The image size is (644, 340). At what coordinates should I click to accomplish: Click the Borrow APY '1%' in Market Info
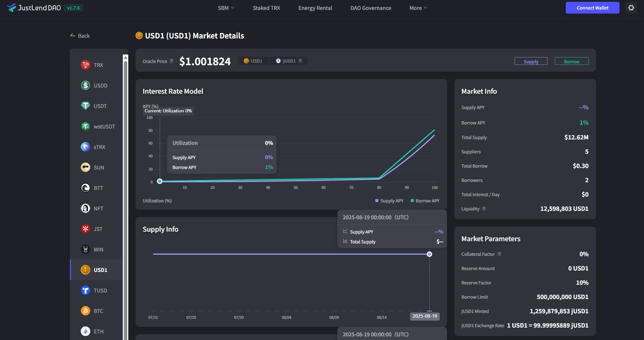point(584,123)
